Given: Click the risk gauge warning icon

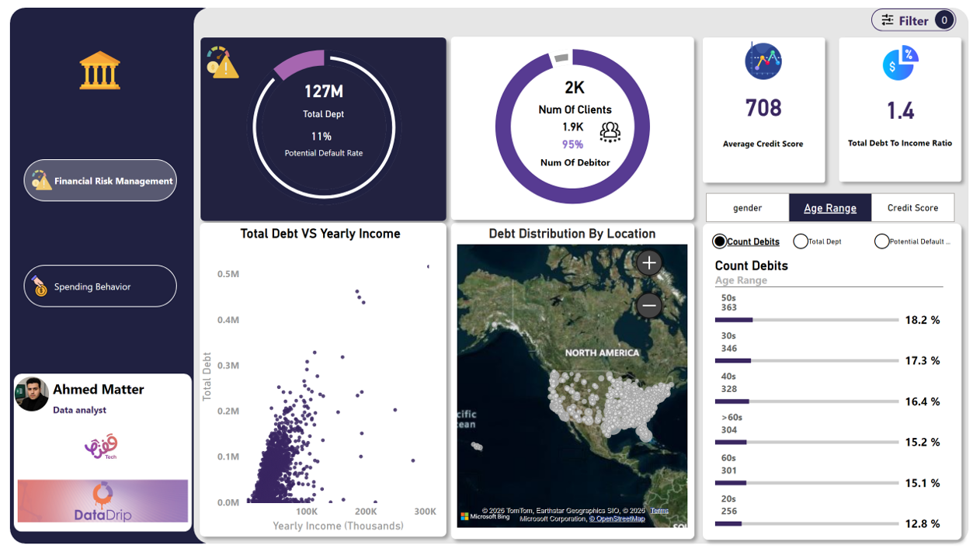Looking at the screenshot, I should [x=222, y=62].
